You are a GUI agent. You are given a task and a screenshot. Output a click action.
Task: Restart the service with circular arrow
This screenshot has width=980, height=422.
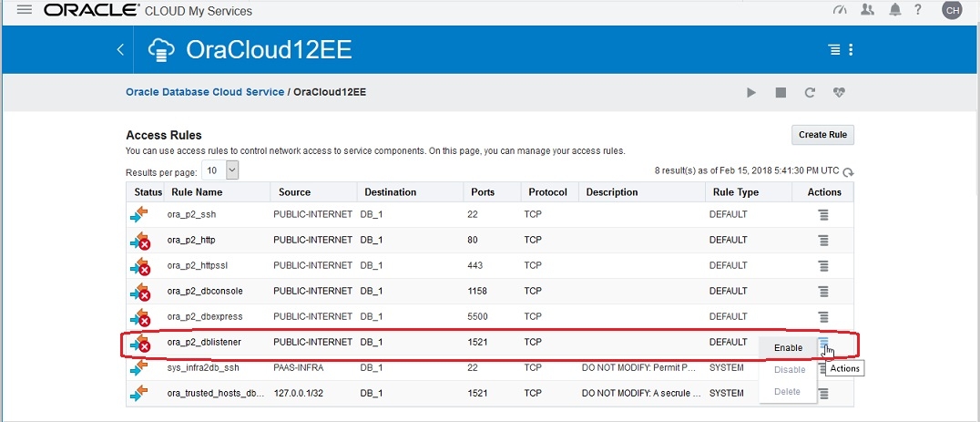810,93
